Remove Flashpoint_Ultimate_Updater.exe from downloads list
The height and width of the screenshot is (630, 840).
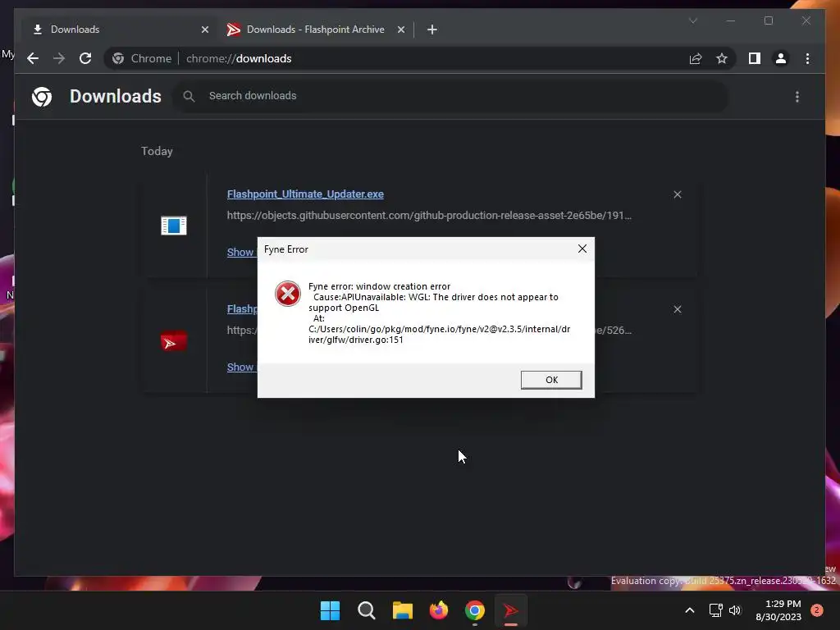[678, 194]
